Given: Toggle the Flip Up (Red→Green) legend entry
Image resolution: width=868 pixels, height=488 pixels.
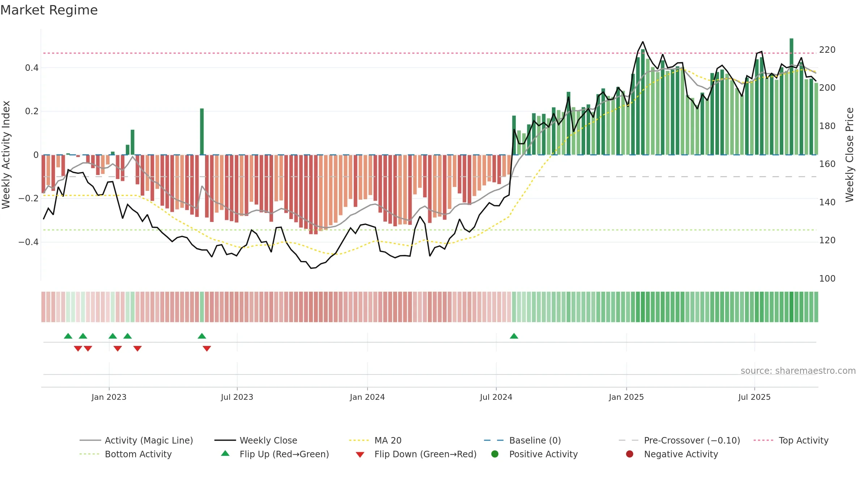Looking at the screenshot, I should coord(275,454).
